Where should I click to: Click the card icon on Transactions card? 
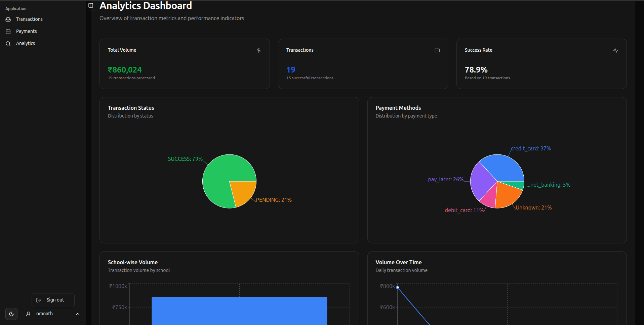point(437,50)
